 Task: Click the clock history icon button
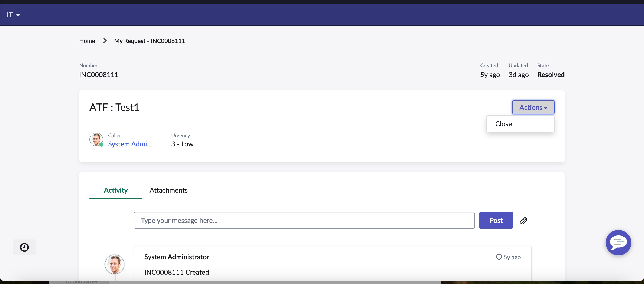click(24, 247)
